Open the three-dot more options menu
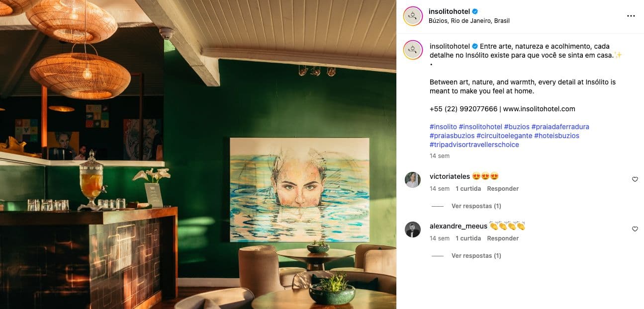Image resolution: width=644 pixels, height=309 pixels. [631, 16]
